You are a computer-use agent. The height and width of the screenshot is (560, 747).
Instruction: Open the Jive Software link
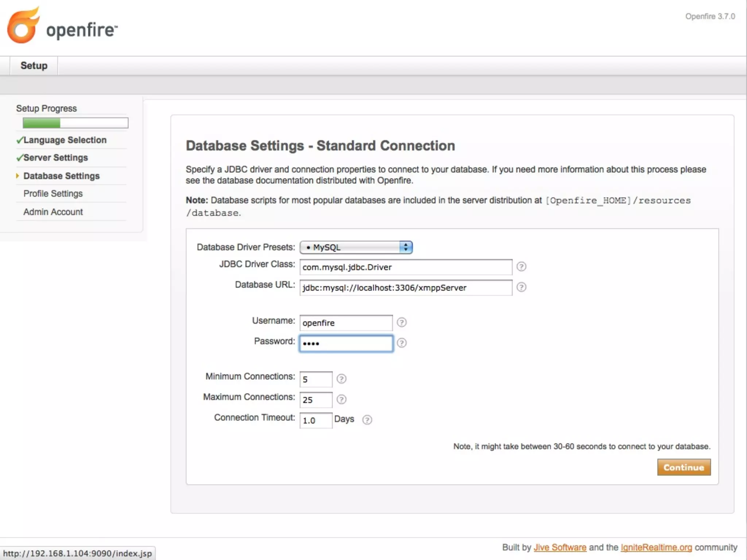(x=560, y=547)
